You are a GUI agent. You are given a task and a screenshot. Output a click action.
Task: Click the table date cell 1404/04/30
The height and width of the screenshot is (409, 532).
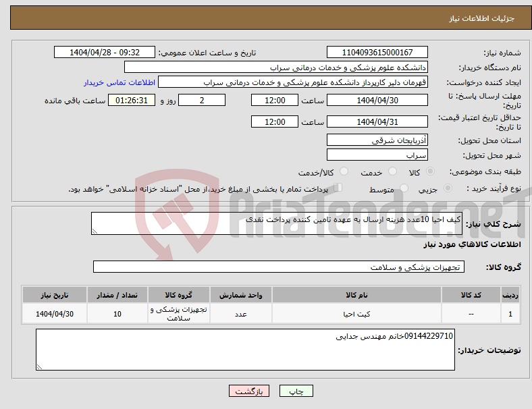click(x=55, y=314)
